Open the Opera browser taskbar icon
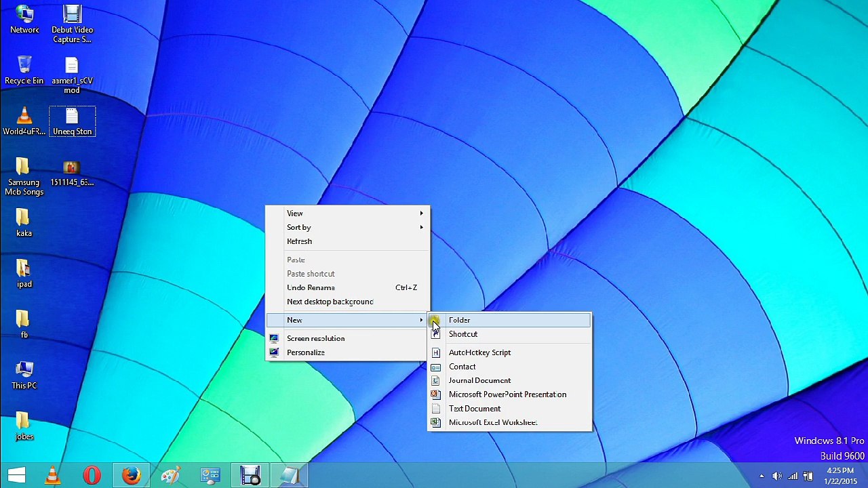Screen dimensions: 868x488 (x=92, y=476)
